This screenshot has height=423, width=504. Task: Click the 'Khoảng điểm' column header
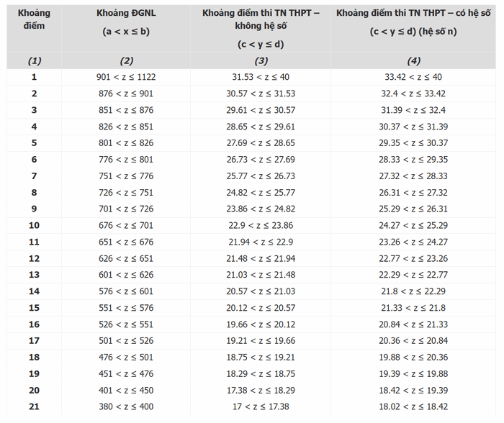tap(34, 19)
